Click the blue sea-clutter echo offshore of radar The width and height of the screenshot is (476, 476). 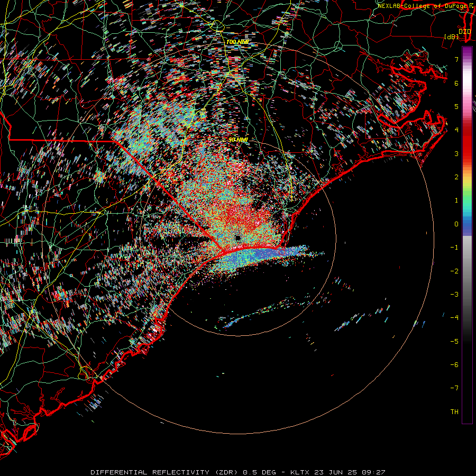[x=258, y=257]
